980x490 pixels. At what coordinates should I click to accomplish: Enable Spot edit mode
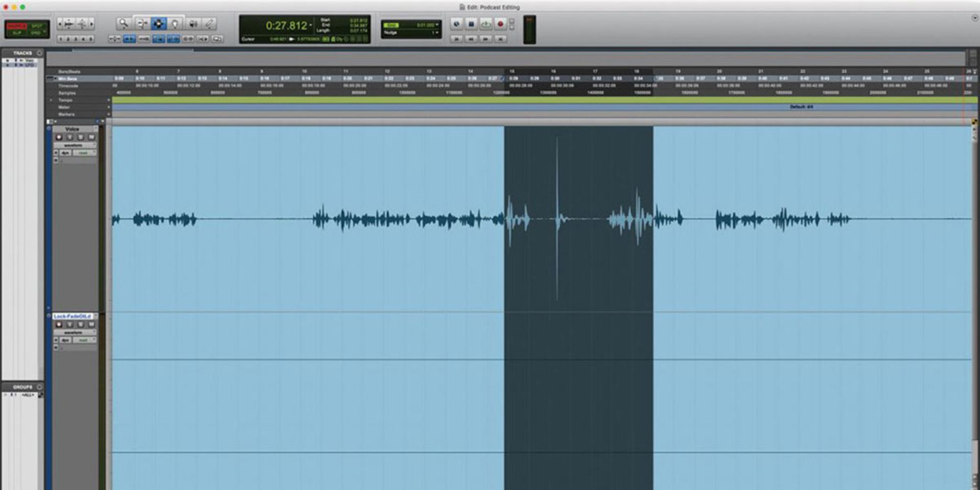37,26
